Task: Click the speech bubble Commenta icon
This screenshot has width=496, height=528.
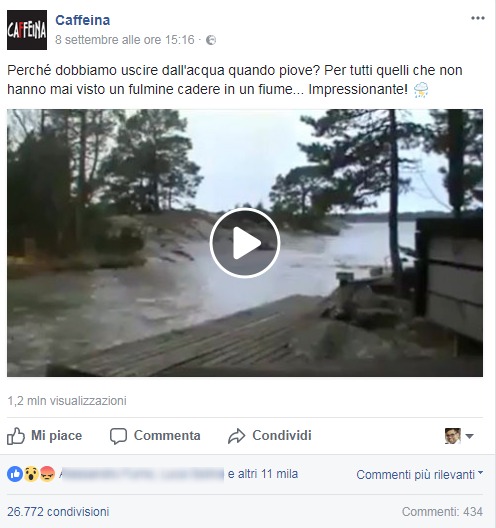Action: coord(118,436)
